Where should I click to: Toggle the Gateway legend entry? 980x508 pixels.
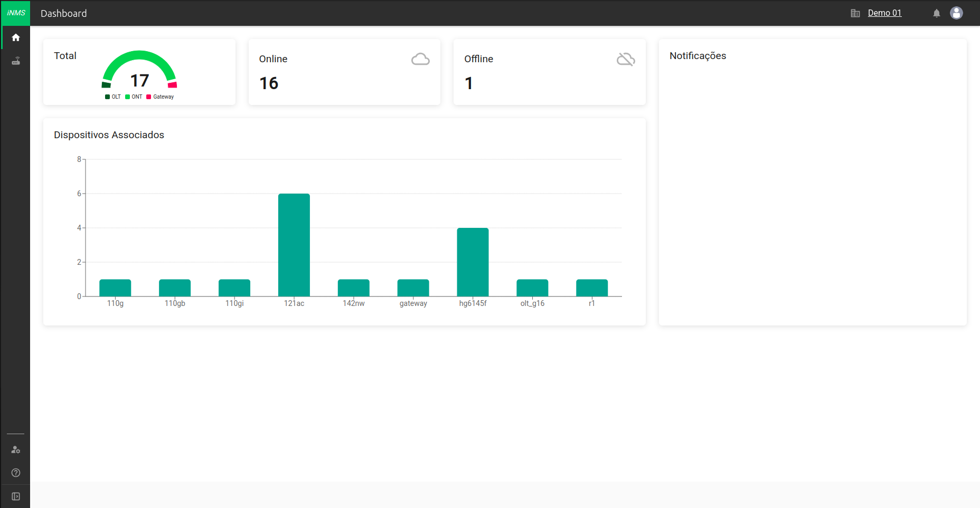point(160,97)
